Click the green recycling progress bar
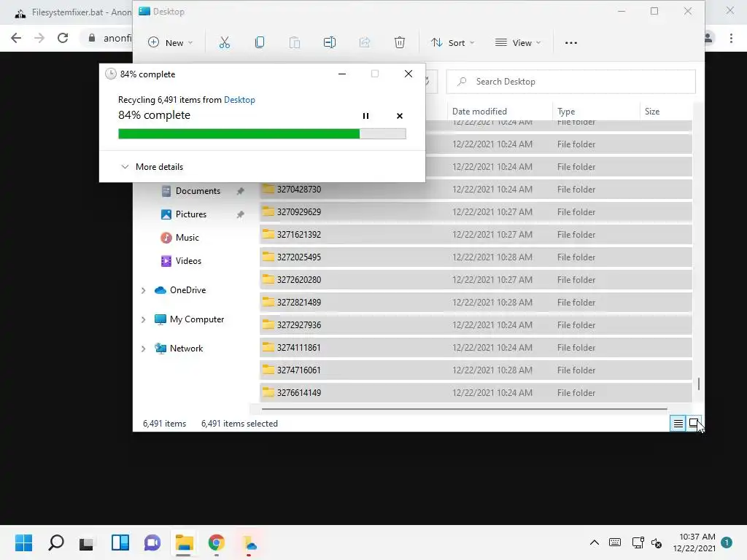Image resolution: width=747 pixels, height=560 pixels. (262, 134)
